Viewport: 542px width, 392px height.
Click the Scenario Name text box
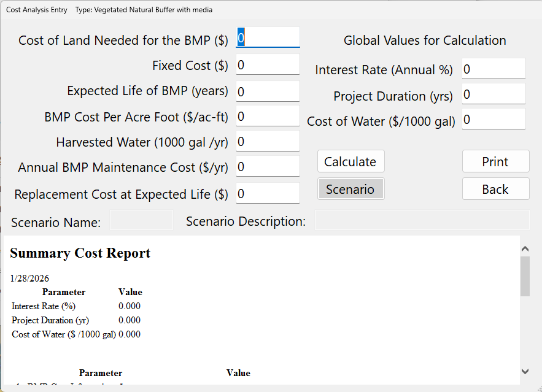point(141,221)
